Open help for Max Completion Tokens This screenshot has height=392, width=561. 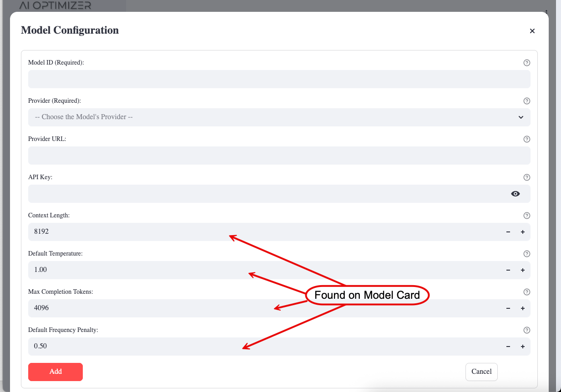tap(527, 292)
